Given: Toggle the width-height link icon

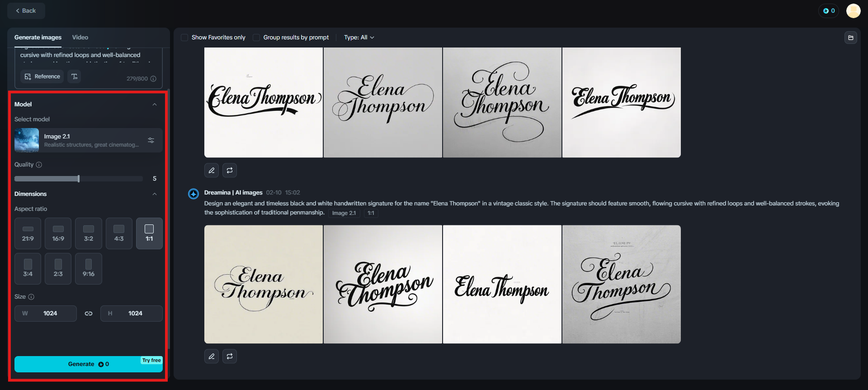Looking at the screenshot, I should [x=89, y=314].
